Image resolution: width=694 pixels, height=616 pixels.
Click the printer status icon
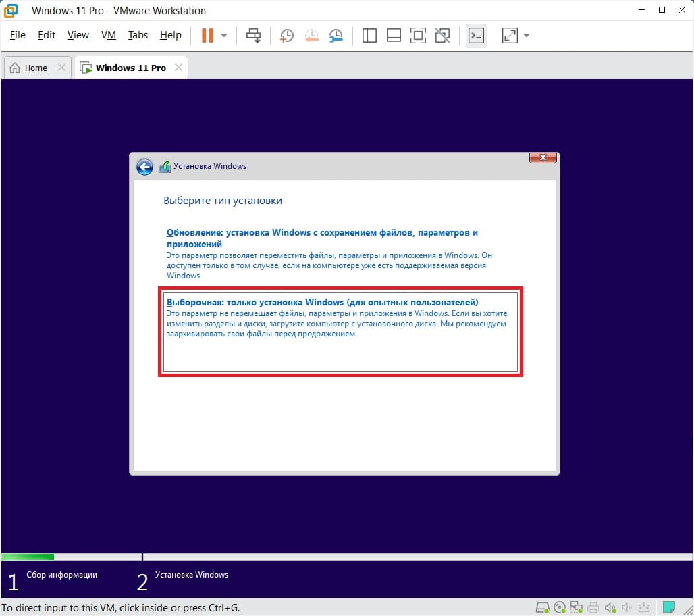tap(593, 607)
